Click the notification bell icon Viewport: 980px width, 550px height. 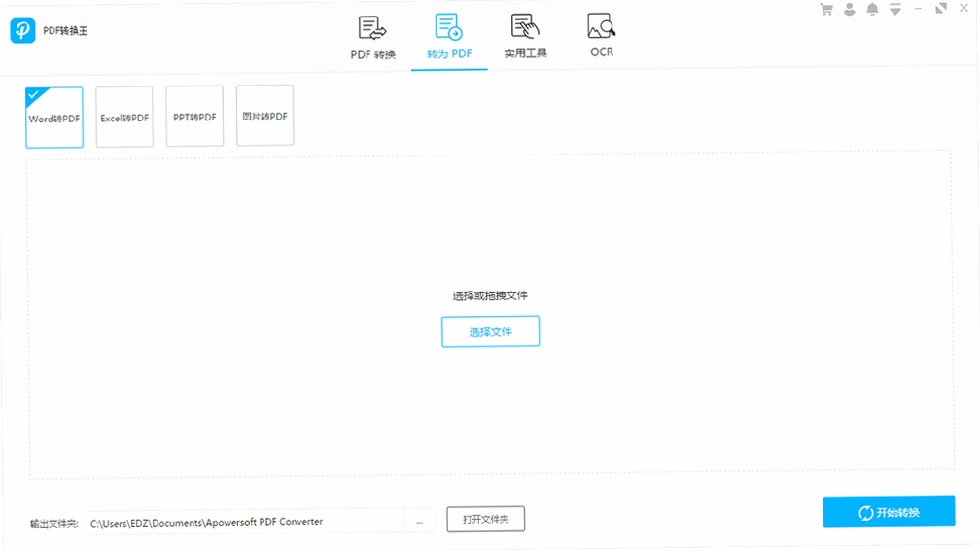872,9
